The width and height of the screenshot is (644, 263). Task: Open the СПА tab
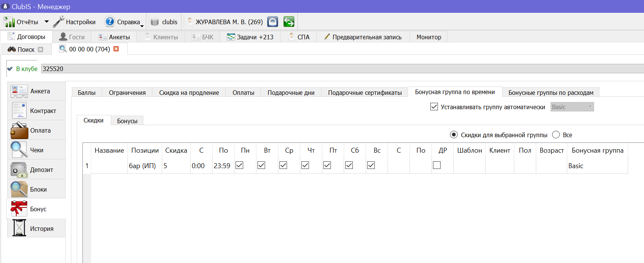tap(299, 37)
